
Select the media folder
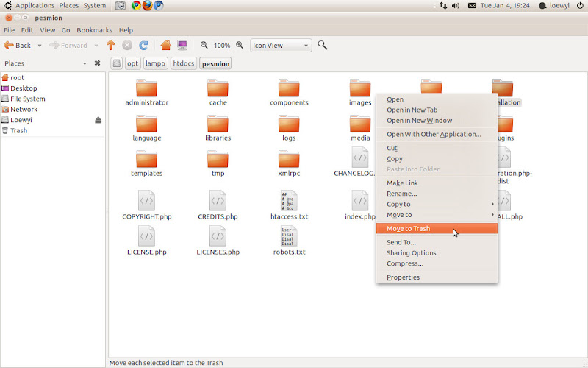(360, 128)
